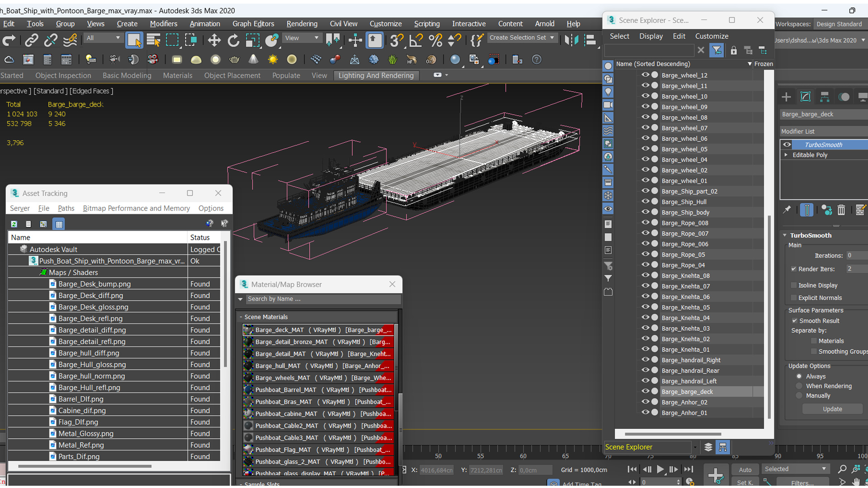
Task: Click Display Lights bulb icon in Scene Explorer
Action: point(608,92)
